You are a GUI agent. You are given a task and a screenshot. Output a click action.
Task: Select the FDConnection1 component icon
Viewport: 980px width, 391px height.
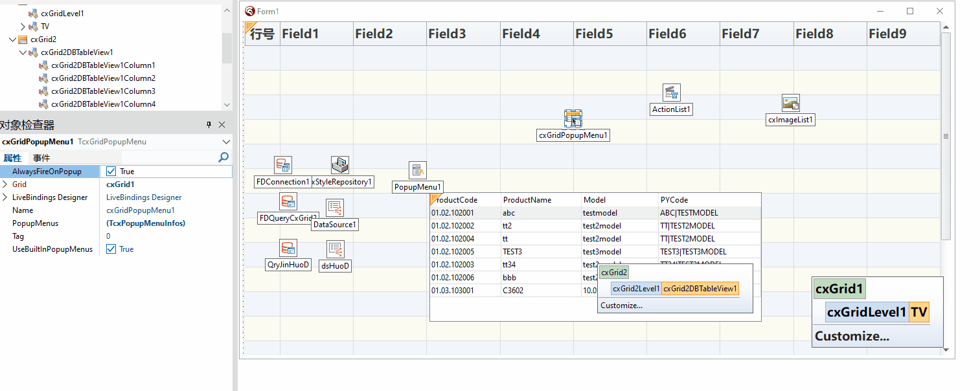(282, 165)
